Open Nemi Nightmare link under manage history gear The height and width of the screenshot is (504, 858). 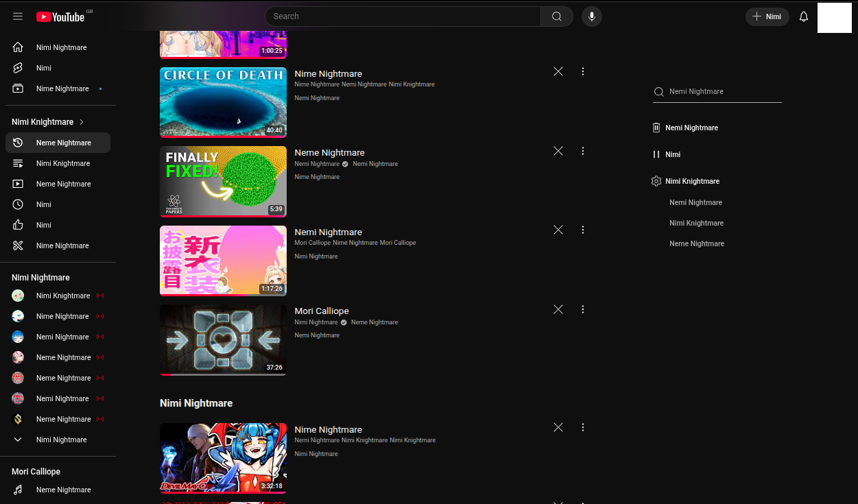coord(696,202)
